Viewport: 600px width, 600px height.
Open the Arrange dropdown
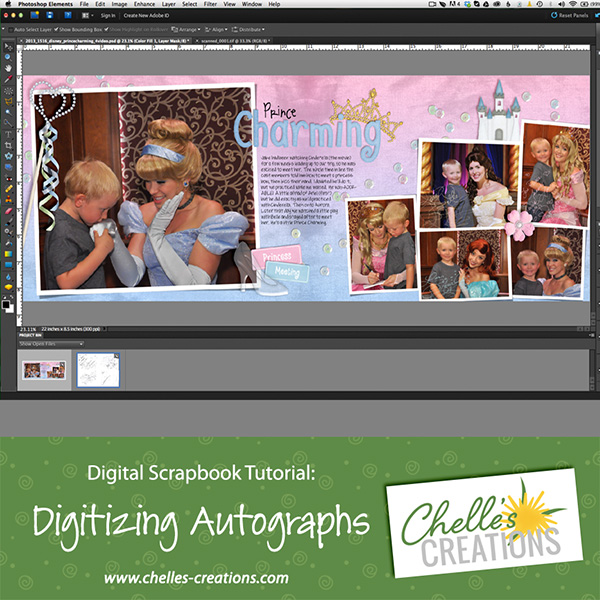coord(186,29)
